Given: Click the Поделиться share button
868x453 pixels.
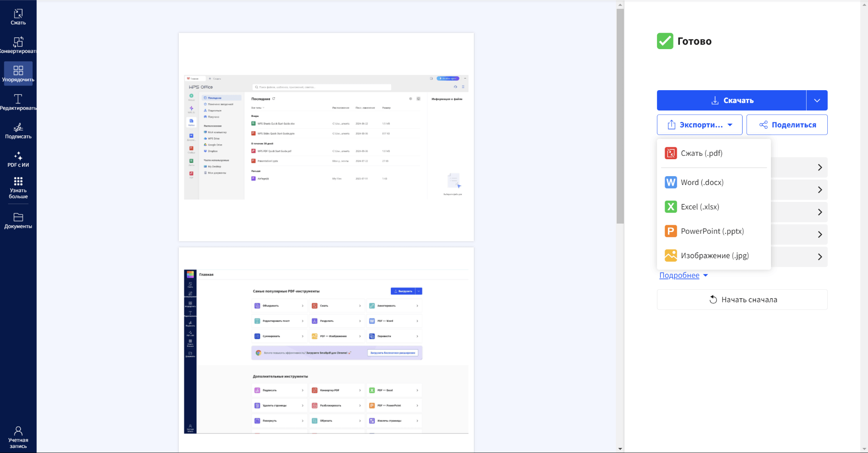Looking at the screenshot, I should 787,125.
